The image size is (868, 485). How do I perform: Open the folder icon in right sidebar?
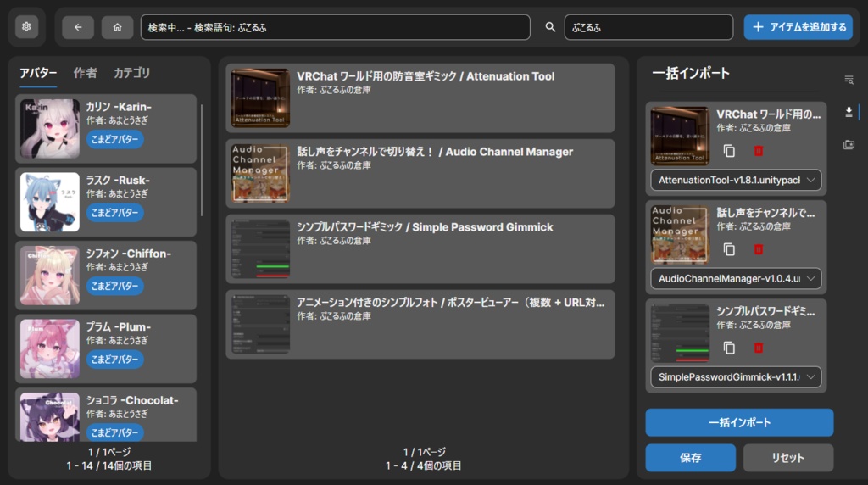tap(849, 144)
